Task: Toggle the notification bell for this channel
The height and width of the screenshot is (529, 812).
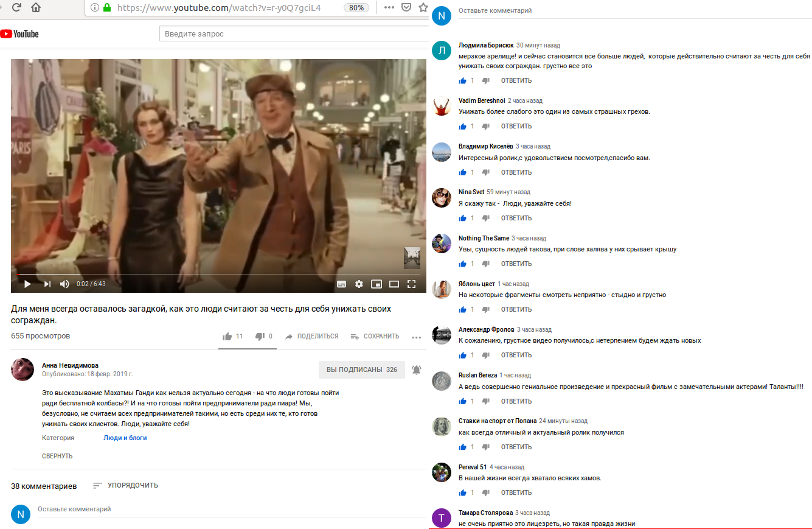Action: click(416, 370)
